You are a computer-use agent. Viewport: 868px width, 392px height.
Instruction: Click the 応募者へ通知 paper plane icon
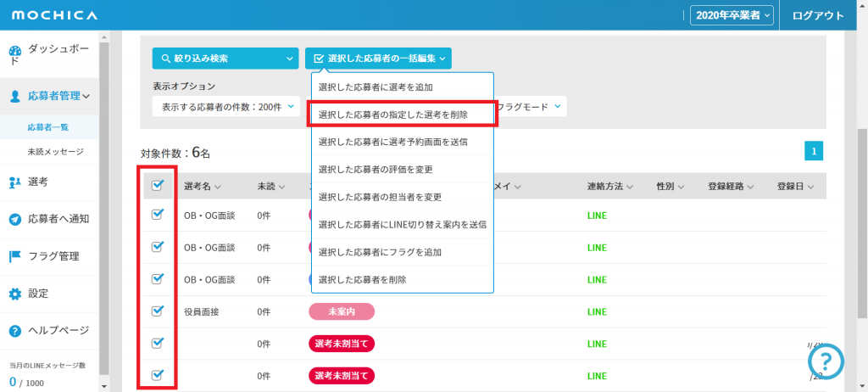pos(15,219)
